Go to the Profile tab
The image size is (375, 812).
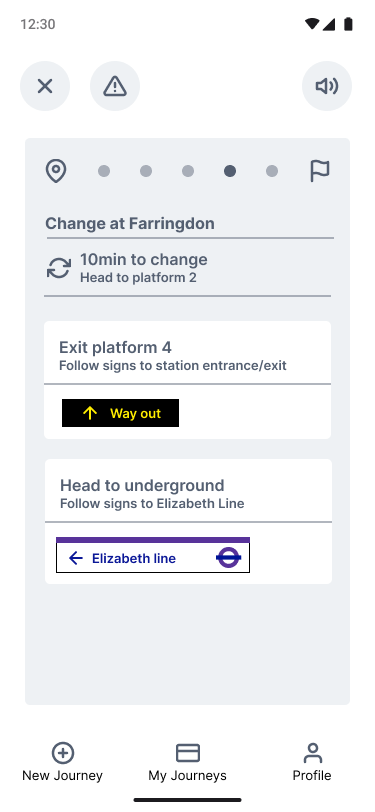click(x=312, y=762)
